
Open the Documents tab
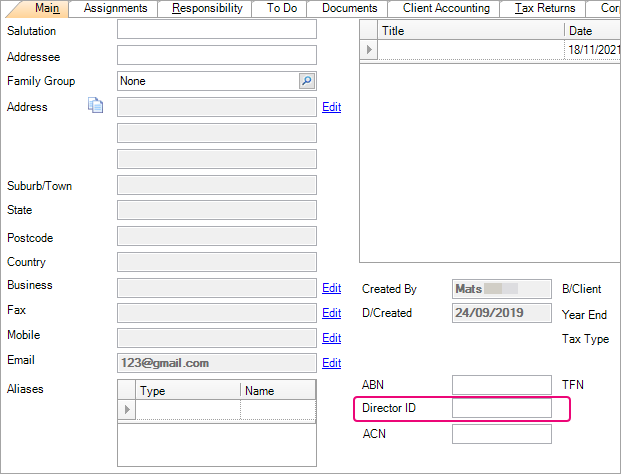[x=349, y=8]
